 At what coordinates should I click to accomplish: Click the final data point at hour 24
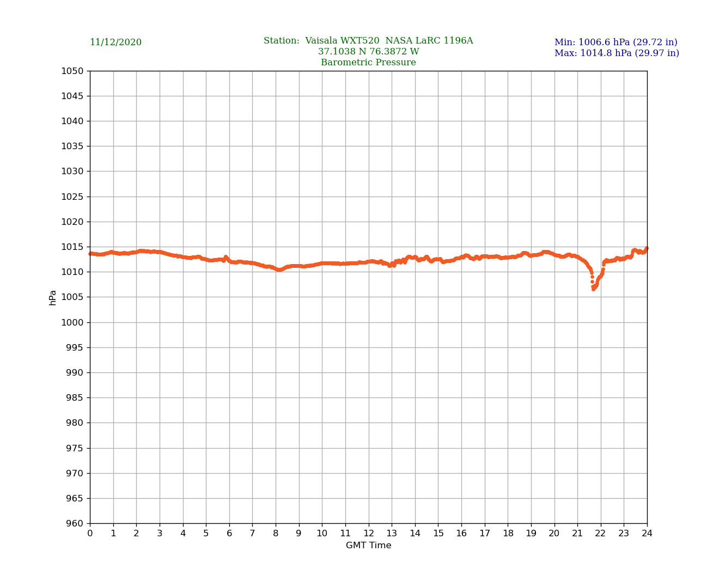647,248
